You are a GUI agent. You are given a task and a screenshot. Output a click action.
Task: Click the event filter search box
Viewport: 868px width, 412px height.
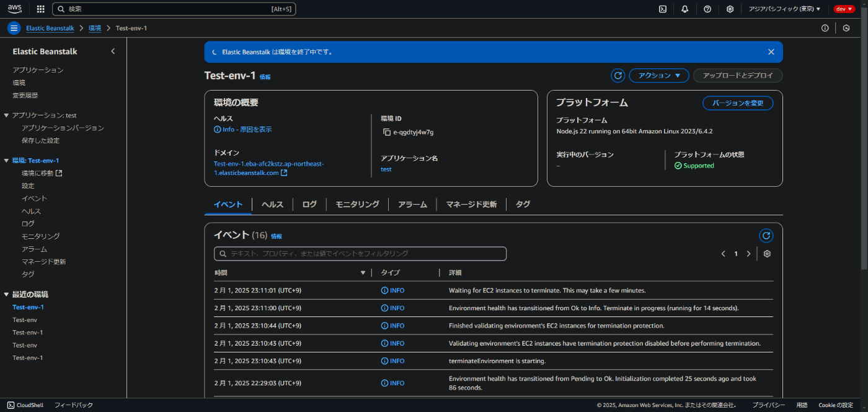pos(360,254)
